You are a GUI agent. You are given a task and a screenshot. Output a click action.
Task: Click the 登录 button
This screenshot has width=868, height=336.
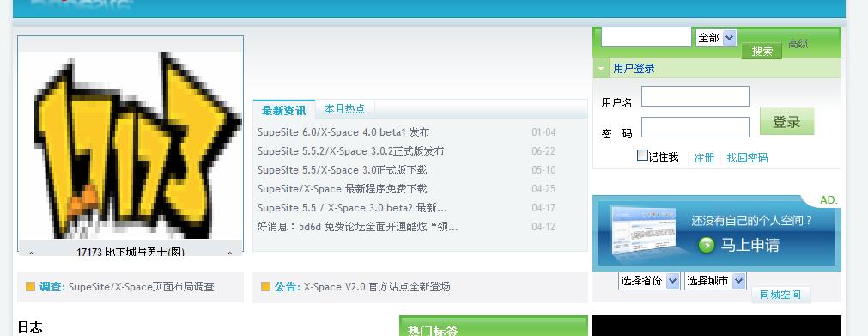click(x=786, y=121)
